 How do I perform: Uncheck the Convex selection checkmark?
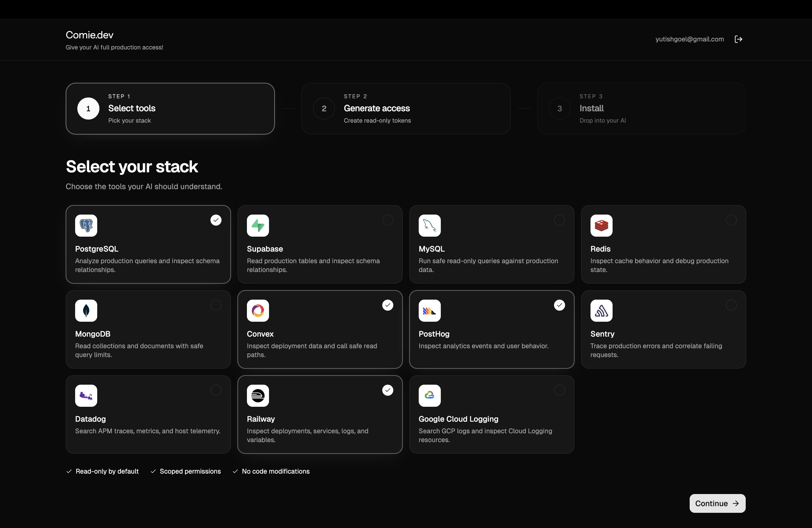point(387,305)
